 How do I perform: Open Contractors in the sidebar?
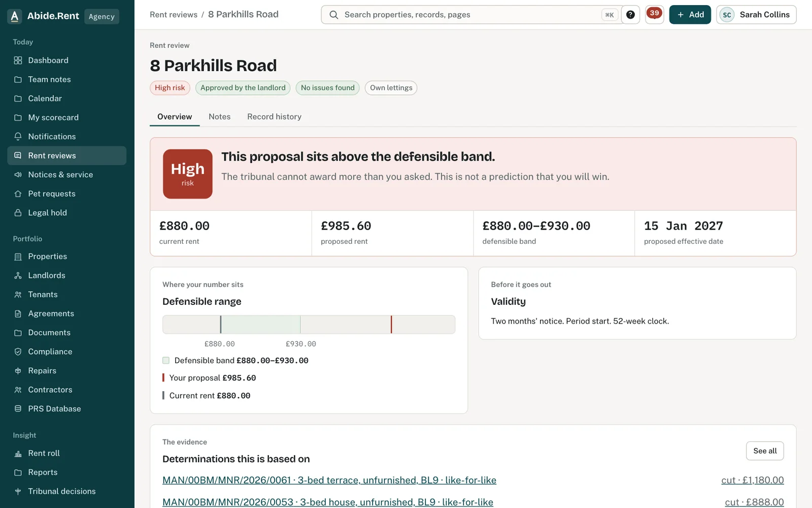[x=66, y=390]
